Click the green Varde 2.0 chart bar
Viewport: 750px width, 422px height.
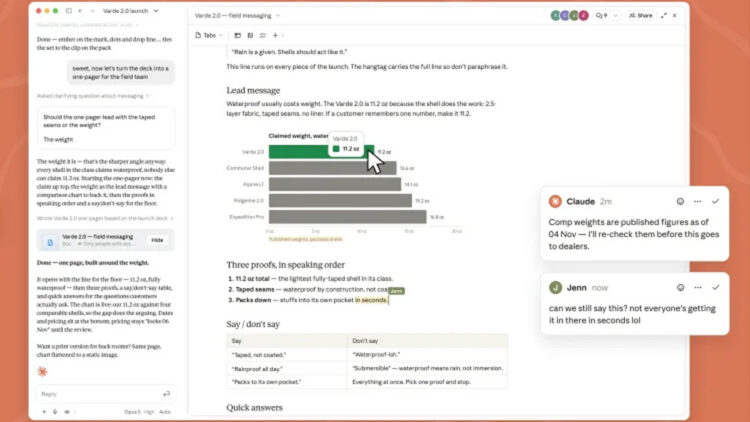click(321, 152)
